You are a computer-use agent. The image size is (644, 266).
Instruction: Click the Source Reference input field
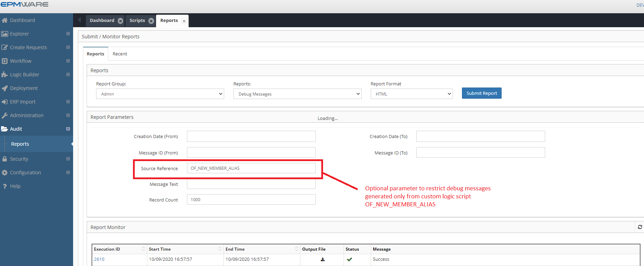point(251,168)
